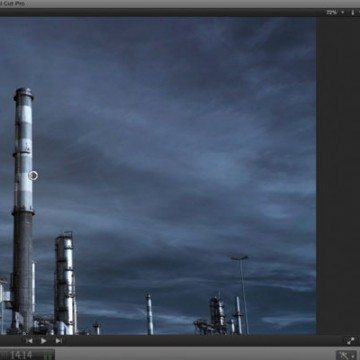Expand the enhancements menu arrow
Viewport: 360px width, 360px height.
[353, 356]
